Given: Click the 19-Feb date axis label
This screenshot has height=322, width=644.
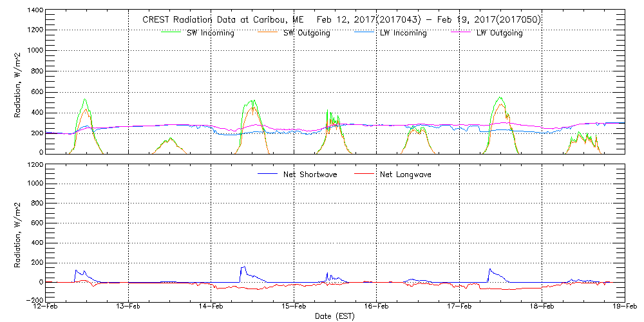Looking at the screenshot, I should click(x=624, y=307).
